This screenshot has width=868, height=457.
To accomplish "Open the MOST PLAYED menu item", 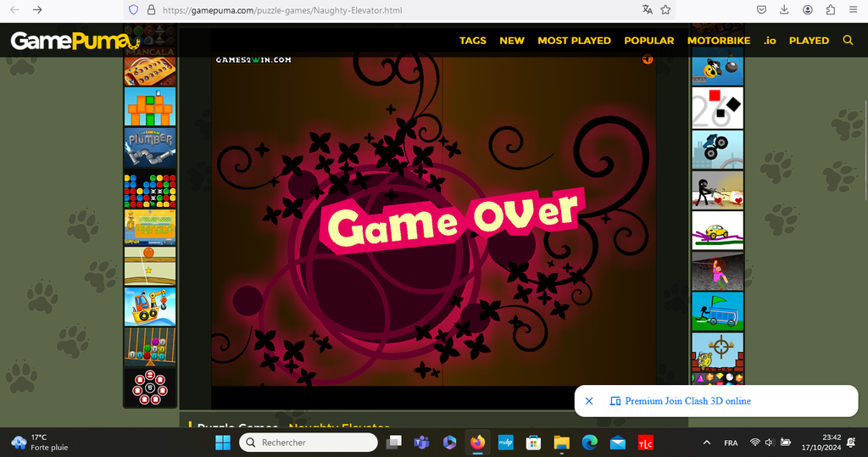I will (574, 40).
